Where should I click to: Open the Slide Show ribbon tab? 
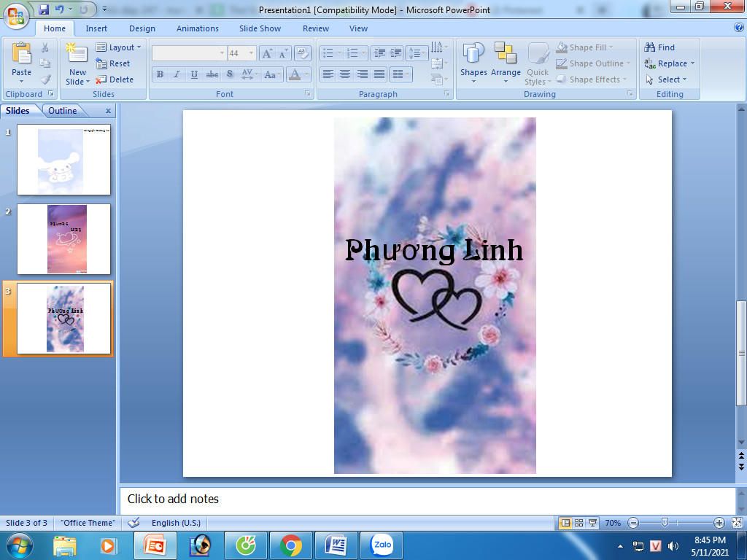point(260,28)
